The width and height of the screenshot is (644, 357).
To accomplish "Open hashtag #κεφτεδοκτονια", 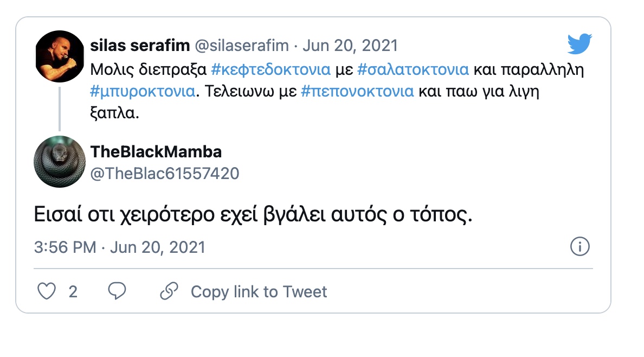I will 269,70.
